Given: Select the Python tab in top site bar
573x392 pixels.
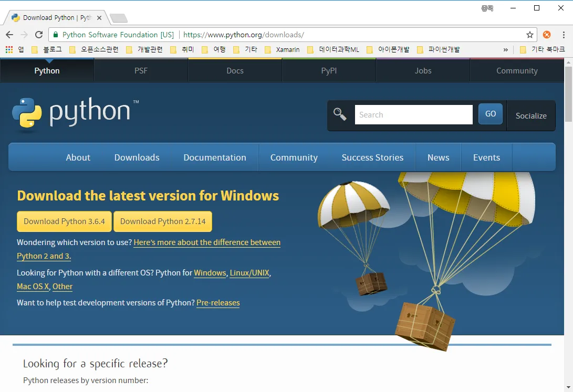Looking at the screenshot, I should point(47,70).
